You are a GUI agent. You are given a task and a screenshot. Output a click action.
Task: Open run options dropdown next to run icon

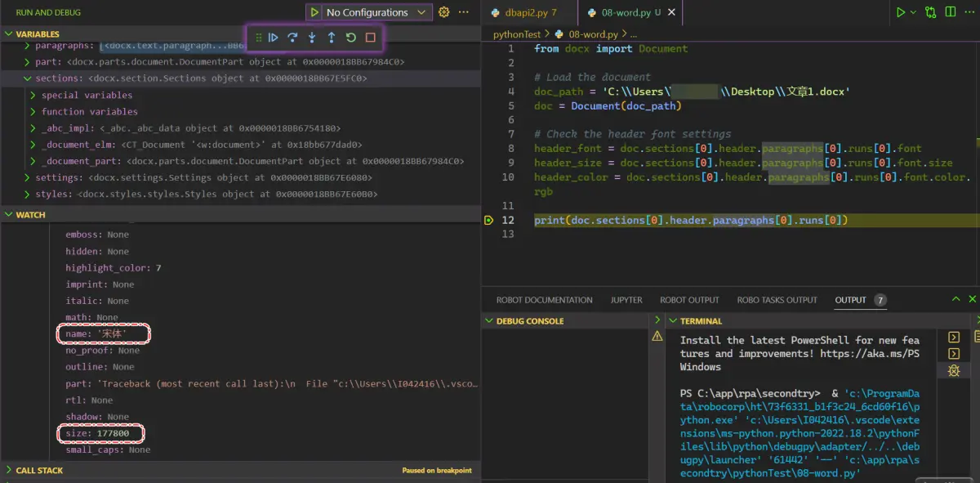(912, 12)
